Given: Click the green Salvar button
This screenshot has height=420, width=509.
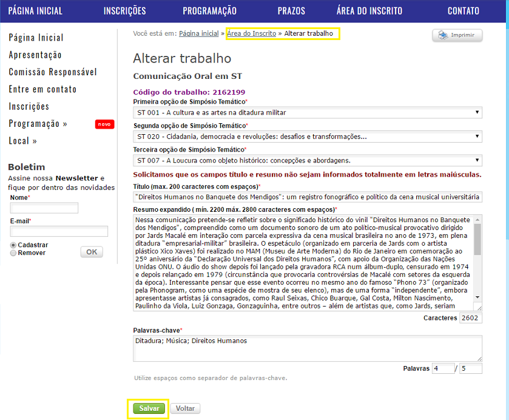Looking at the screenshot, I should coord(149,408).
